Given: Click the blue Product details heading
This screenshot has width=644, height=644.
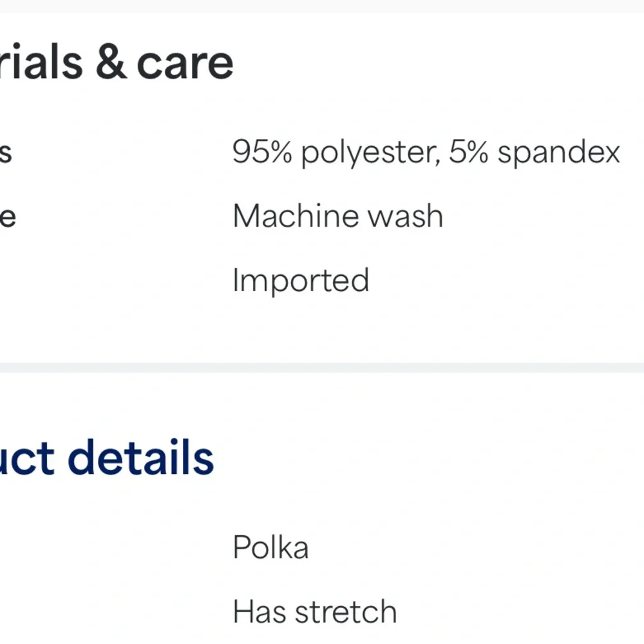Looking at the screenshot, I should coord(106,458).
